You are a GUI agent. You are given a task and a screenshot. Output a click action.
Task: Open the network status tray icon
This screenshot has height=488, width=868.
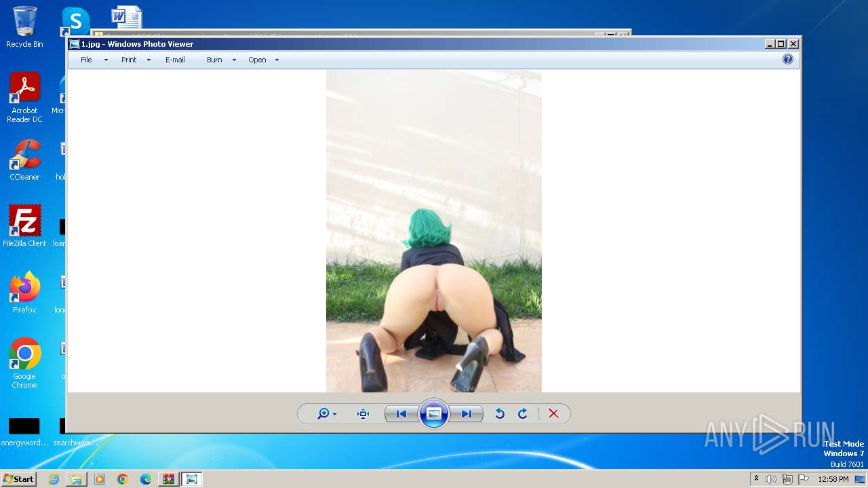click(787, 479)
